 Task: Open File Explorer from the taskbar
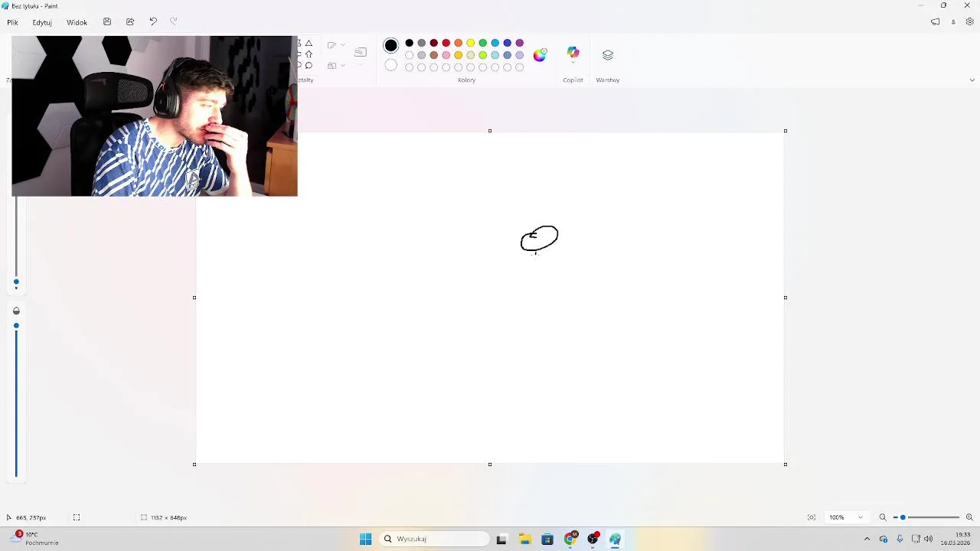[524, 539]
